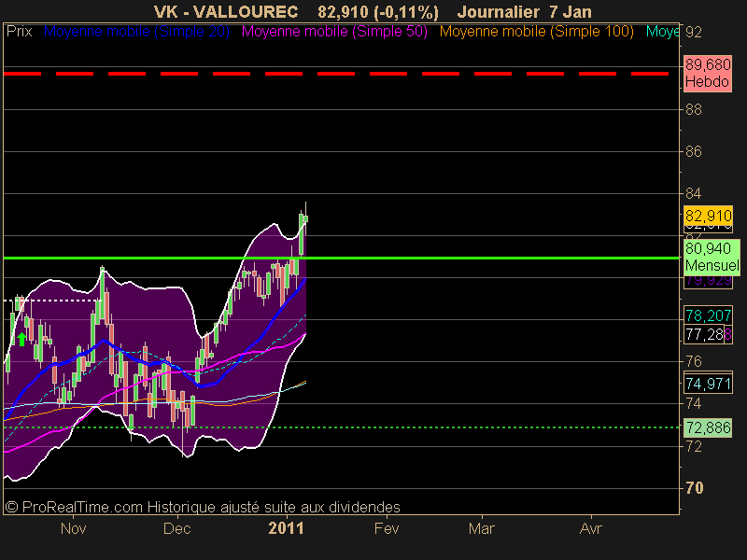
Task: Click the 89,680 Hebdo price label
Action: (x=708, y=74)
